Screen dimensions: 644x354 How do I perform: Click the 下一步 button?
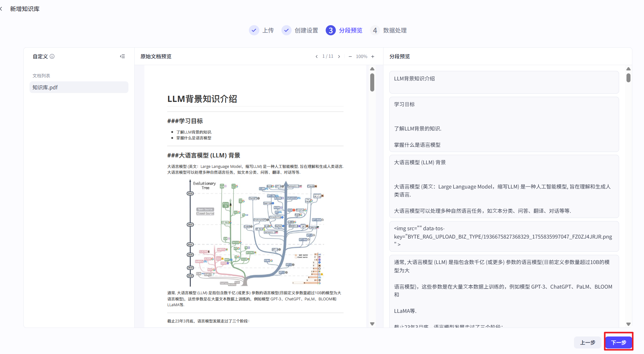[618, 342]
